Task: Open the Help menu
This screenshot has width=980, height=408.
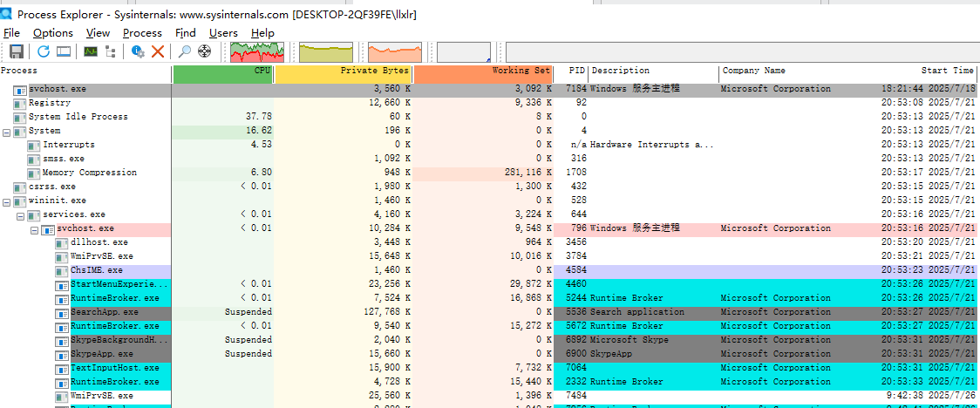Action: (263, 33)
